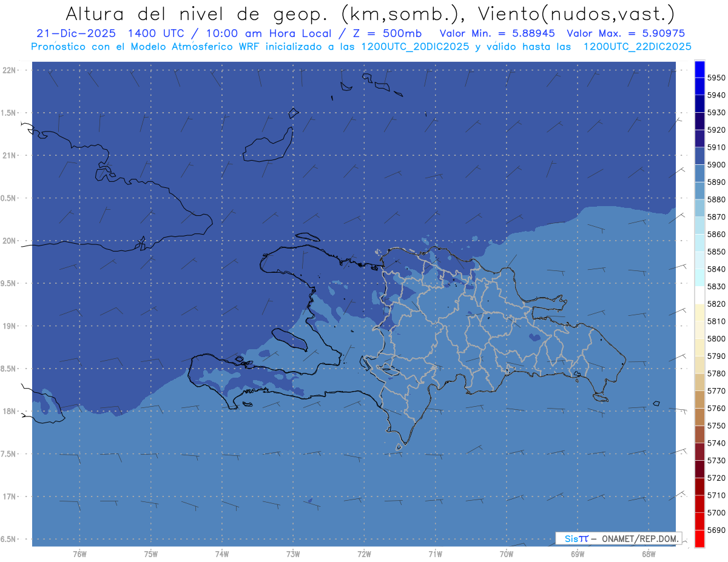
Task: Click the bright blue swatch above 5950
Action: (699, 69)
